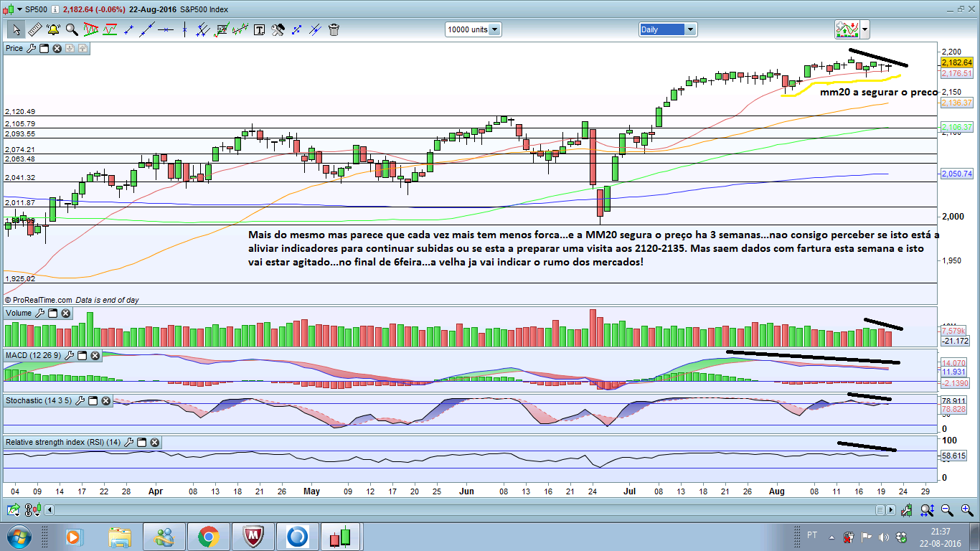Open Google Chrome from the taskbar
980x551 pixels.
coord(209,537)
